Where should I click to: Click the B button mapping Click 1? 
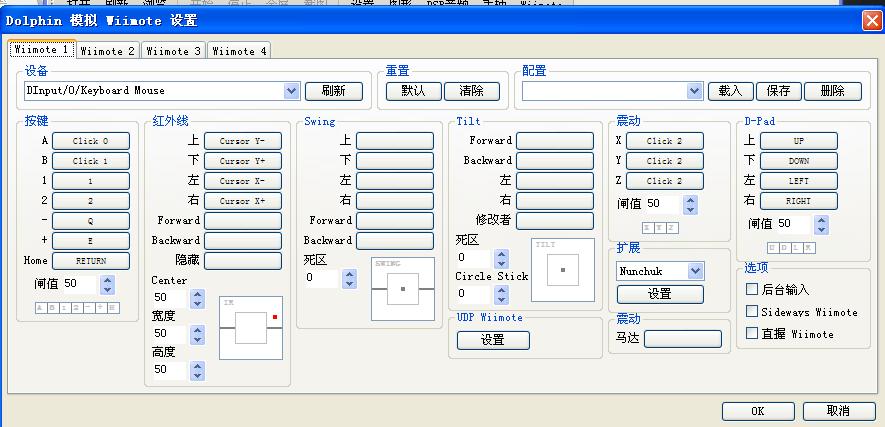pyautogui.click(x=91, y=161)
